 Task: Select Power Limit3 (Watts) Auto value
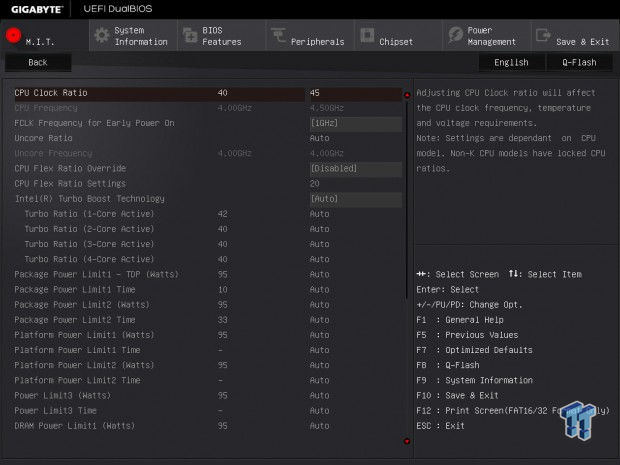pyautogui.click(x=319, y=395)
